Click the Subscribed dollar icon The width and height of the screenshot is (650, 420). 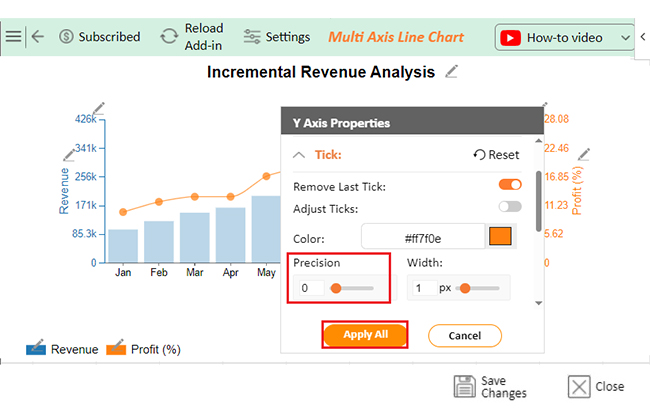click(66, 37)
